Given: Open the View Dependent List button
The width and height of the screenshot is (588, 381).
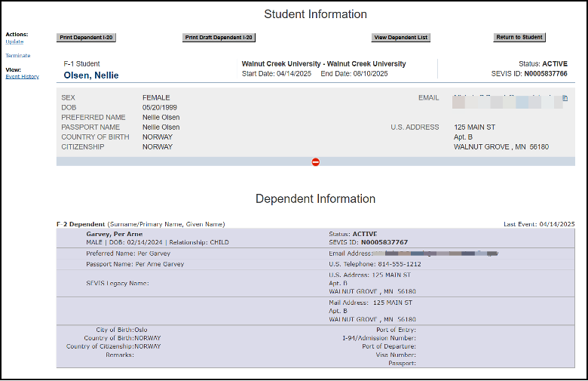Looking at the screenshot, I should click(x=400, y=38).
